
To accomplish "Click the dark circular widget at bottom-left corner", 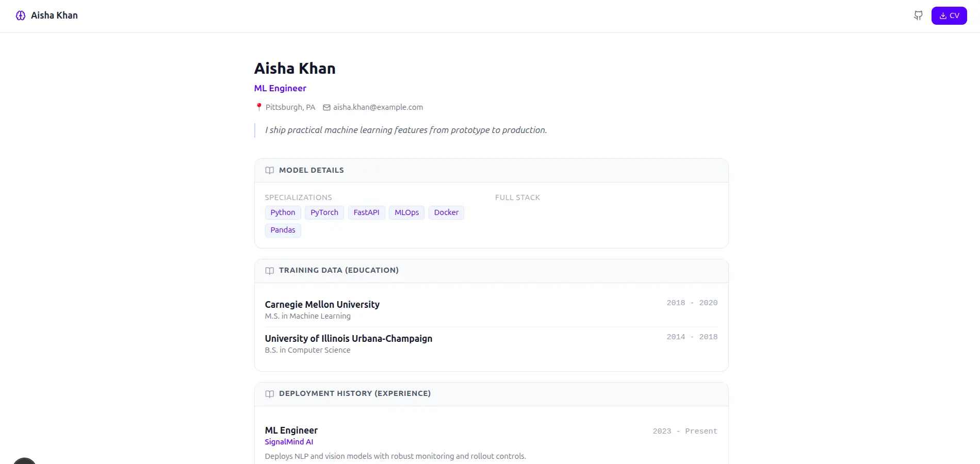I will pyautogui.click(x=24, y=460).
